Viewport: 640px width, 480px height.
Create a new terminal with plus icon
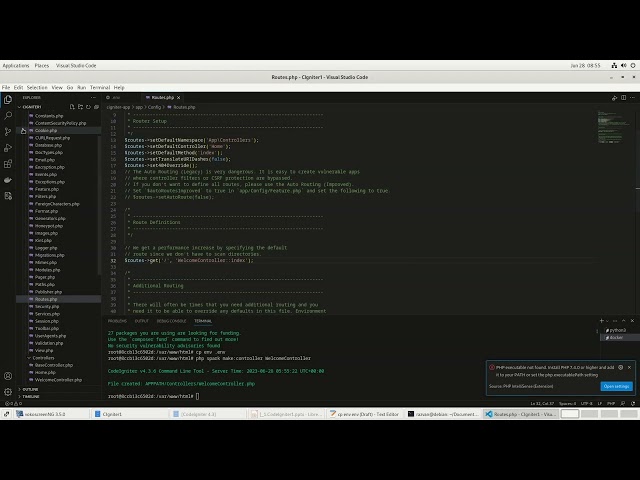[x=601, y=321]
